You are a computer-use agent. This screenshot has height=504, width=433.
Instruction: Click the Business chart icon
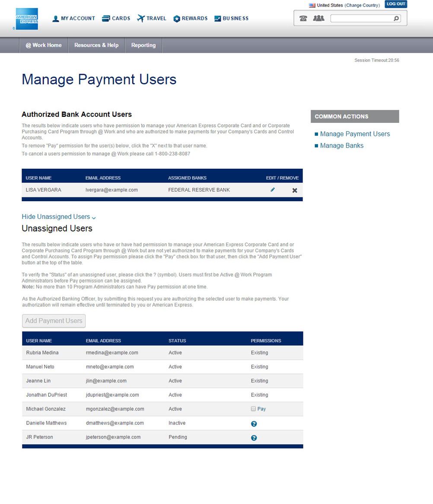(218, 19)
